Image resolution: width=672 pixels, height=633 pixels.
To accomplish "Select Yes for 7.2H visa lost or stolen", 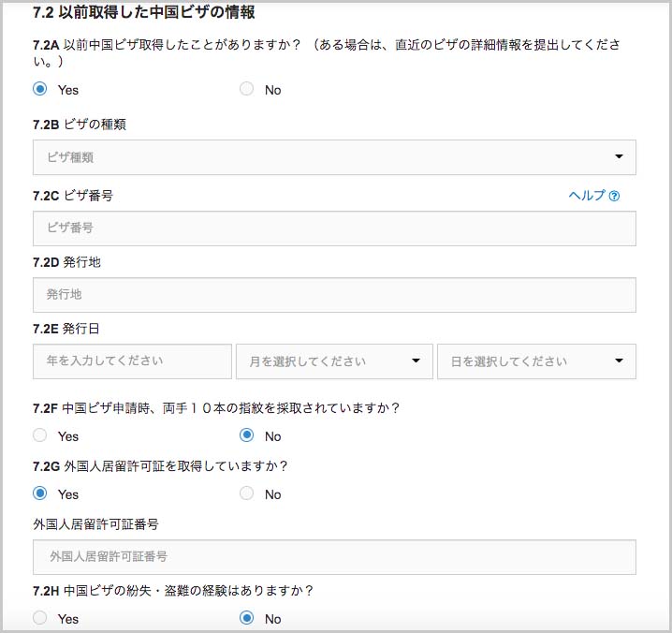I will pyautogui.click(x=40, y=618).
